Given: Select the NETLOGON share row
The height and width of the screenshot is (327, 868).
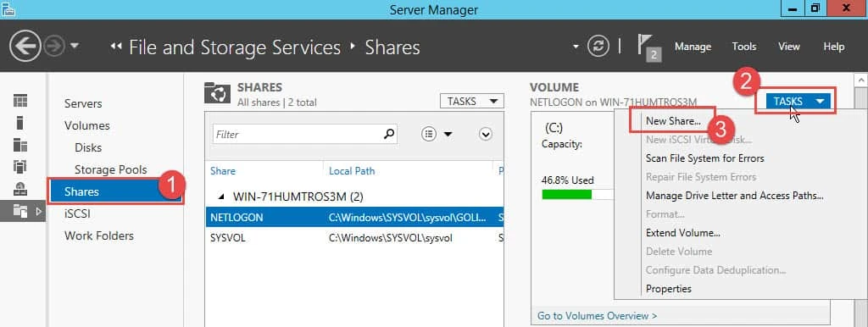Looking at the screenshot, I should pyautogui.click(x=354, y=218).
